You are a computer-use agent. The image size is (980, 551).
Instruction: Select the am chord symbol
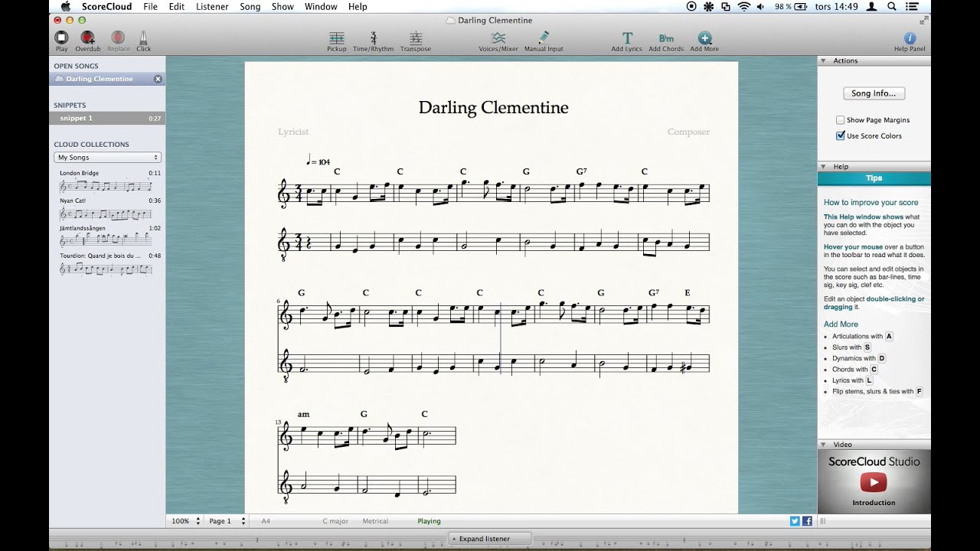click(x=304, y=414)
